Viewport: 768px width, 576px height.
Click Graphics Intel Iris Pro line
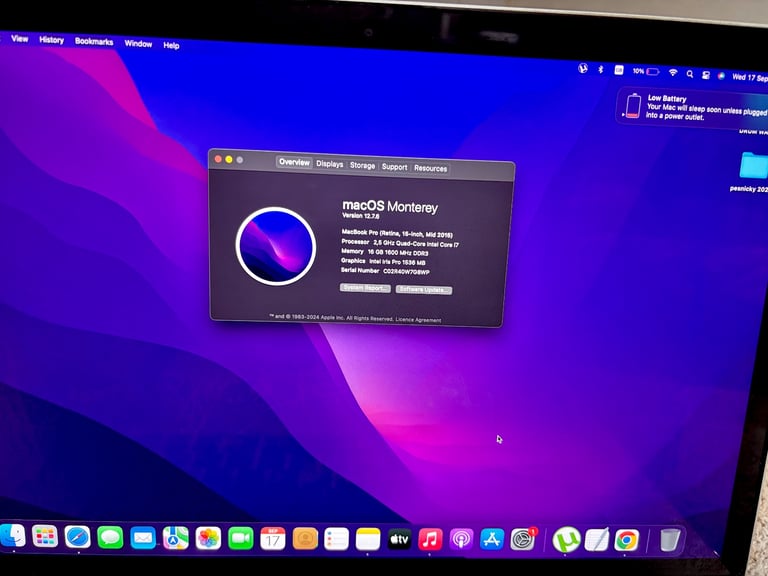coord(383,262)
